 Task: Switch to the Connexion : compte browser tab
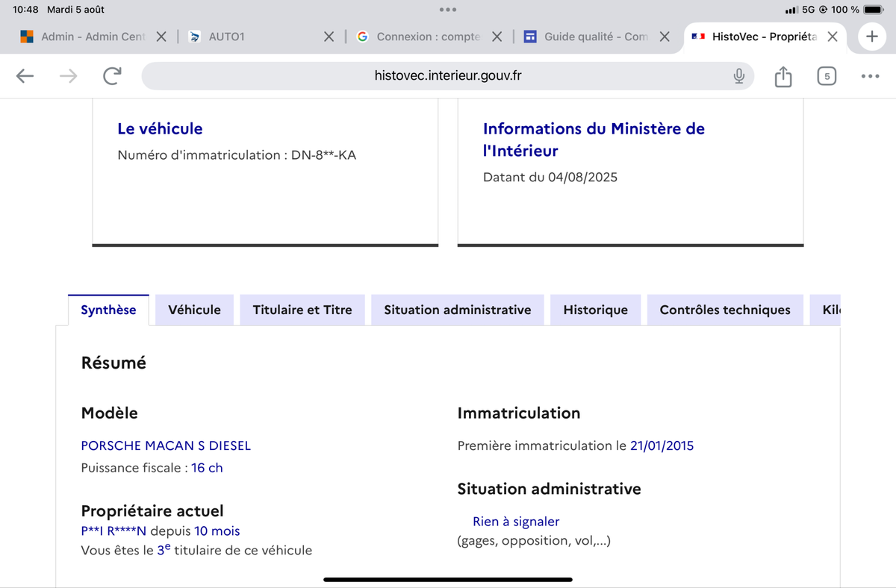pyautogui.click(x=426, y=37)
